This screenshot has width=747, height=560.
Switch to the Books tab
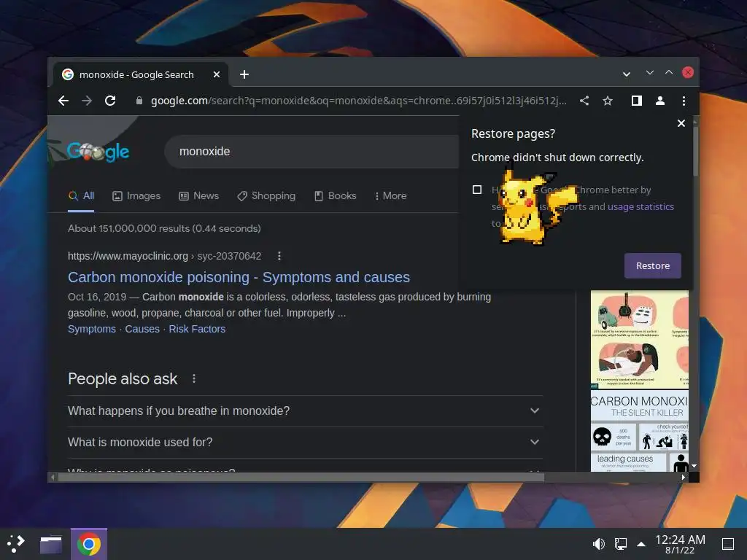pyautogui.click(x=336, y=195)
